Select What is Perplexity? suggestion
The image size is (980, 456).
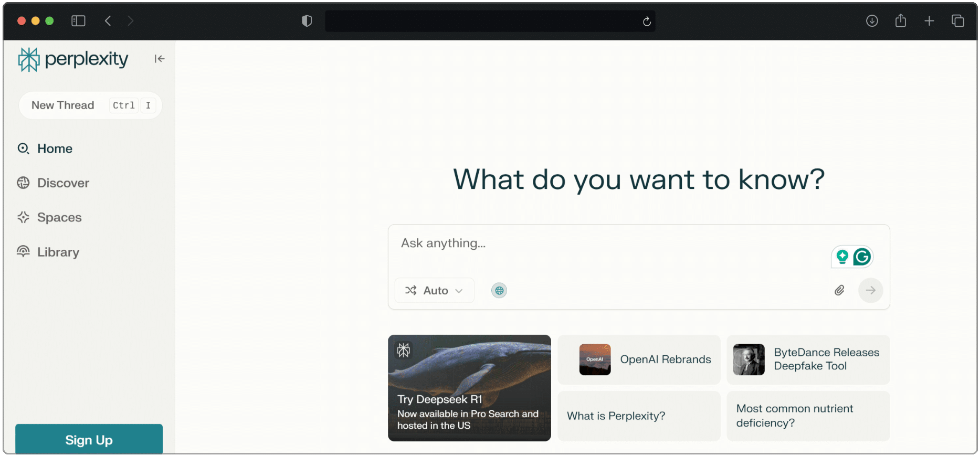(x=639, y=416)
